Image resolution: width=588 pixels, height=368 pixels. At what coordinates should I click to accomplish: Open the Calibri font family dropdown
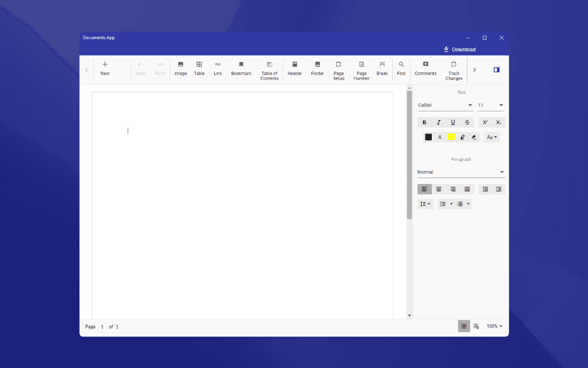click(445, 105)
